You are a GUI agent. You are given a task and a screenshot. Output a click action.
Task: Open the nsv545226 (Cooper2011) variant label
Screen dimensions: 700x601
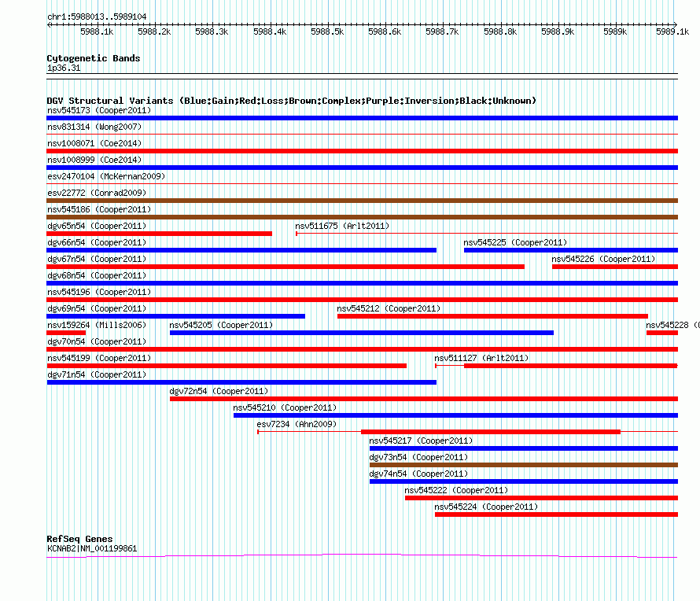tap(603, 259)
